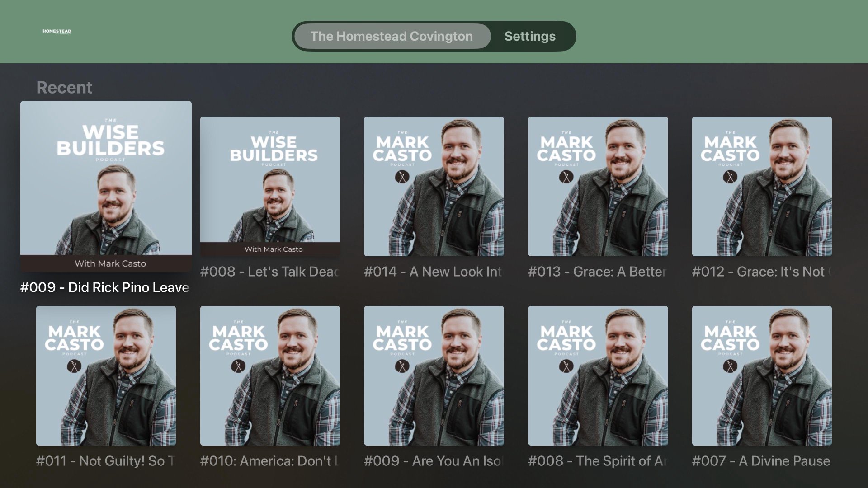Viewport: 868px width, 488px height.
Task: Click the "#010: America: Don't" title text
Action: tap(269, 461)
